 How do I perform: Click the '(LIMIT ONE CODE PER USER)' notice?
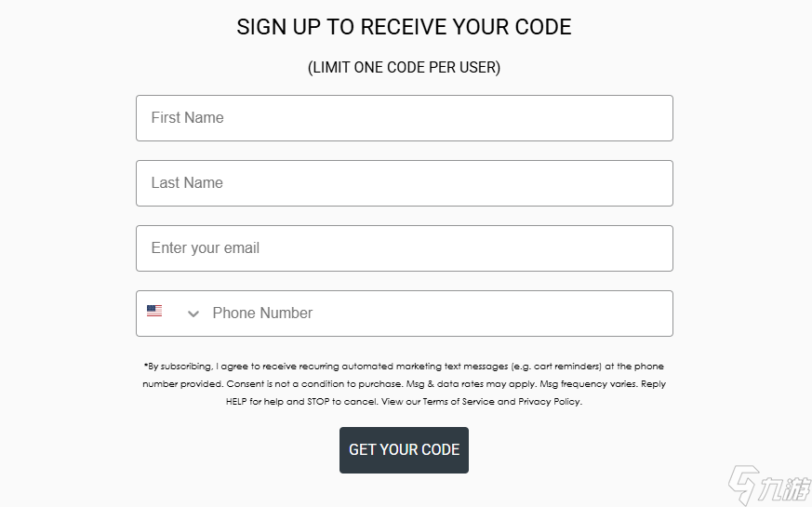[404, 68]
